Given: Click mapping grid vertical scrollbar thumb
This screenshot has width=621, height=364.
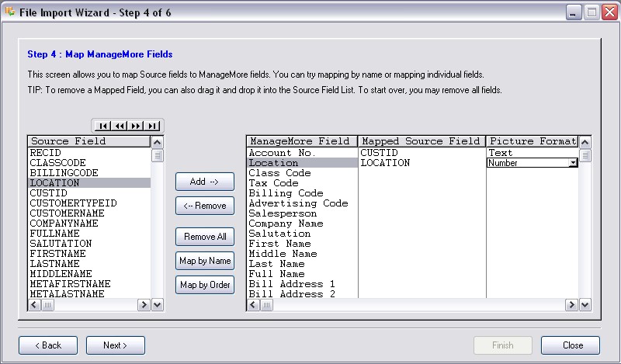Looking at the screenshot, I should coord(585,156).
